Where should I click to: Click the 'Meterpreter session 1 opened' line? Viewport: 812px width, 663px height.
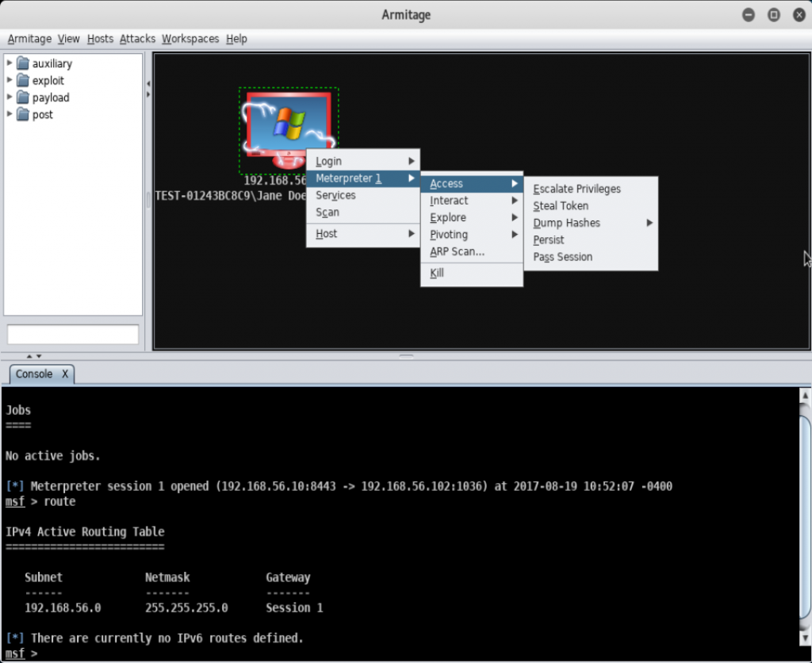(339, 486)
